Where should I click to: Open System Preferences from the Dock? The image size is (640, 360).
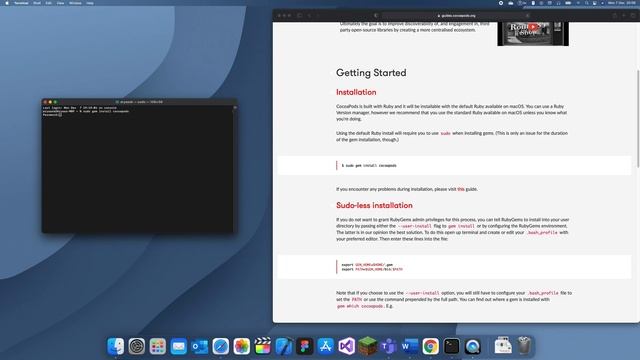coord(137,347)
